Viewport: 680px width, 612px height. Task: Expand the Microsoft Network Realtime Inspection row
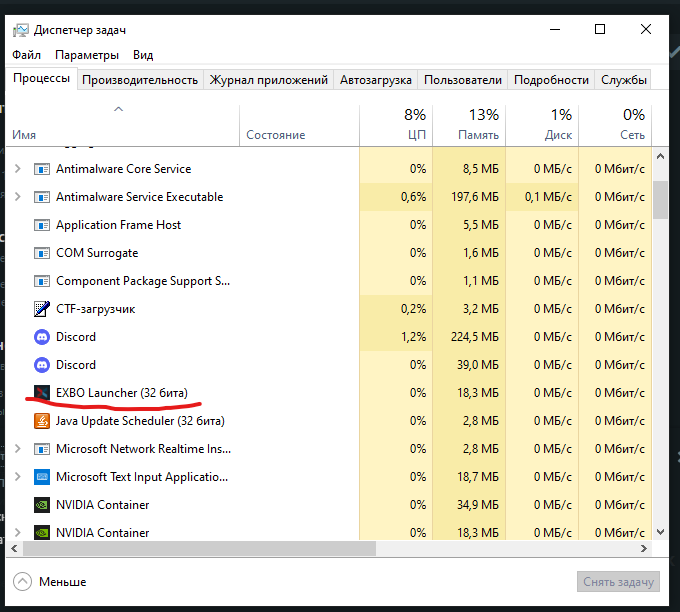point(17,449)
